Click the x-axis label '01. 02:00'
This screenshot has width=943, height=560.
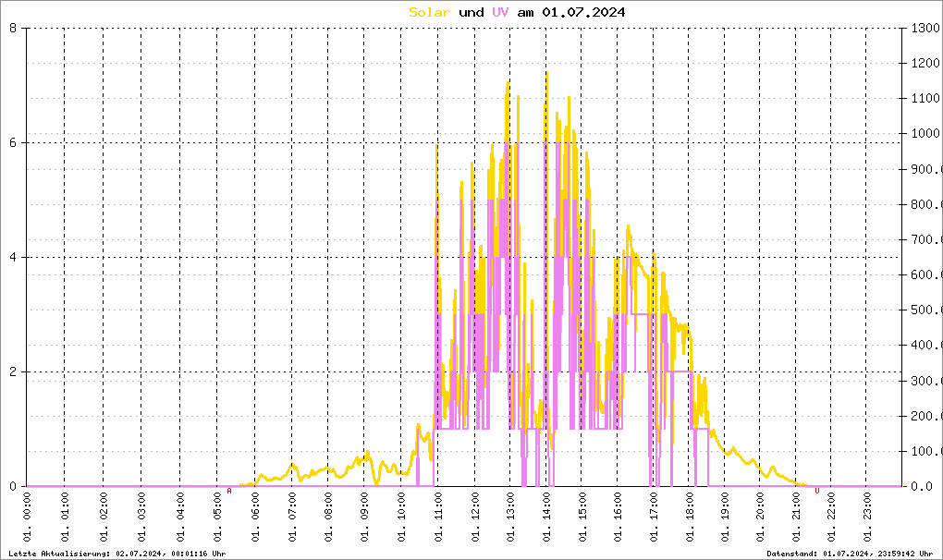coord(104,517)
